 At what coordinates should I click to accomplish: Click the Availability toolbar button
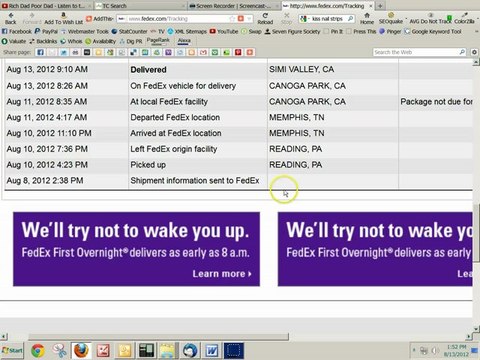pos(101,41)
